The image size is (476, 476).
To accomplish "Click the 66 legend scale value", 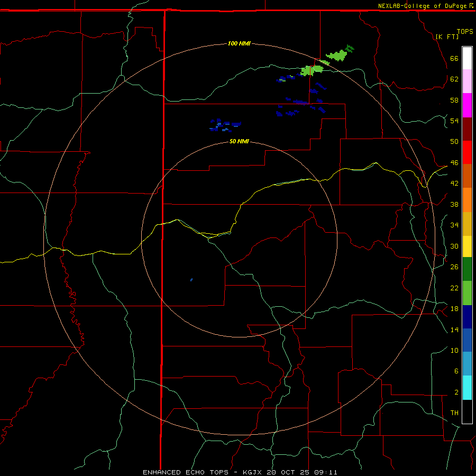I will [454, 58].
